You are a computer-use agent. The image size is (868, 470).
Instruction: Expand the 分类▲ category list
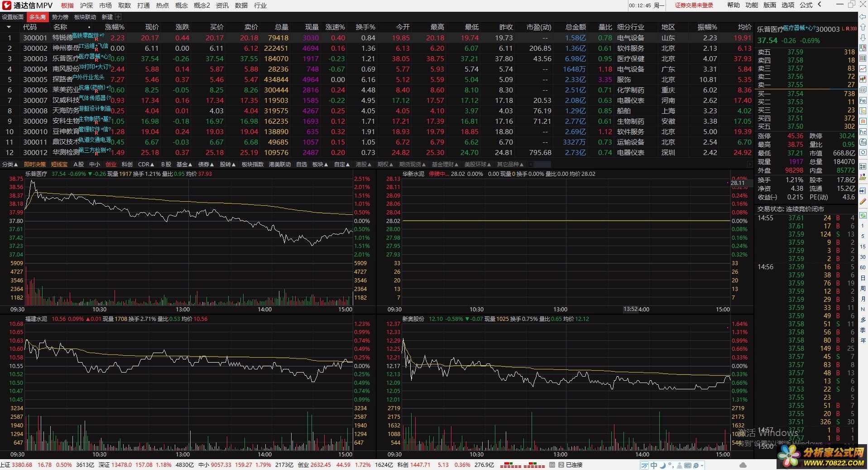pos(10,165)
